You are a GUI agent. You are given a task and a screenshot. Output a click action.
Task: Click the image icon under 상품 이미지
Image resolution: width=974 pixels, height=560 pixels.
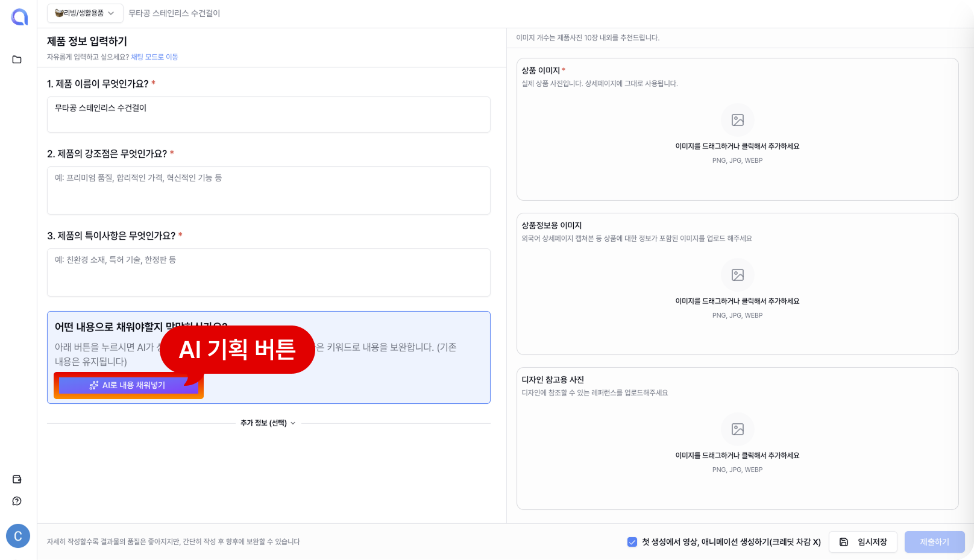tap(738, 120)
